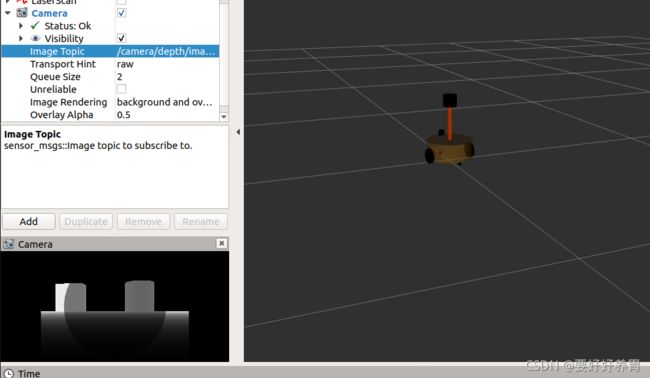Expand the Visibility row
Screen dimensions: 650x378
[x=21, y=38]
